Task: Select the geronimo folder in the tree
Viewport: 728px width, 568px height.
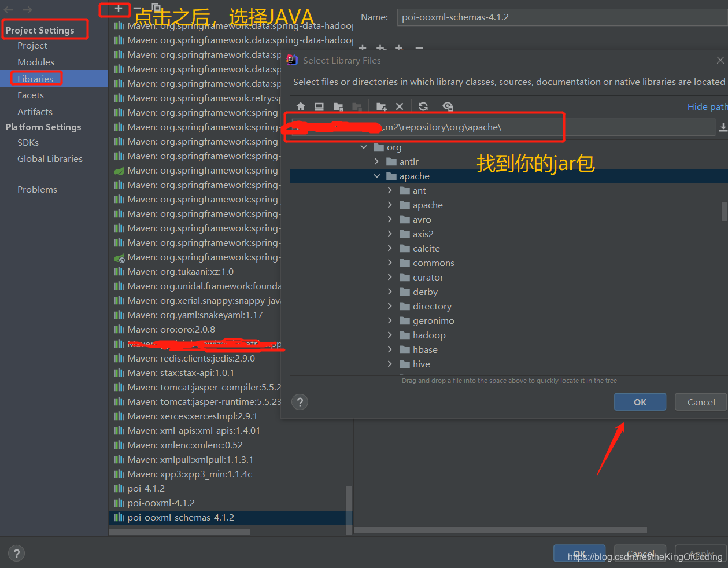Action: click(x=433, y=320)
